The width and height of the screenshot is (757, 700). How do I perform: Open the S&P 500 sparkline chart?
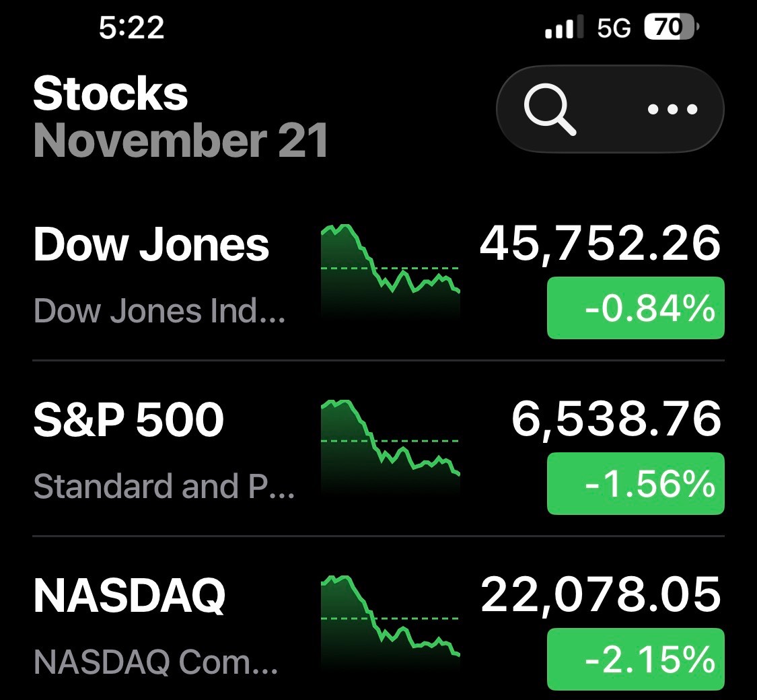[390, 444]
